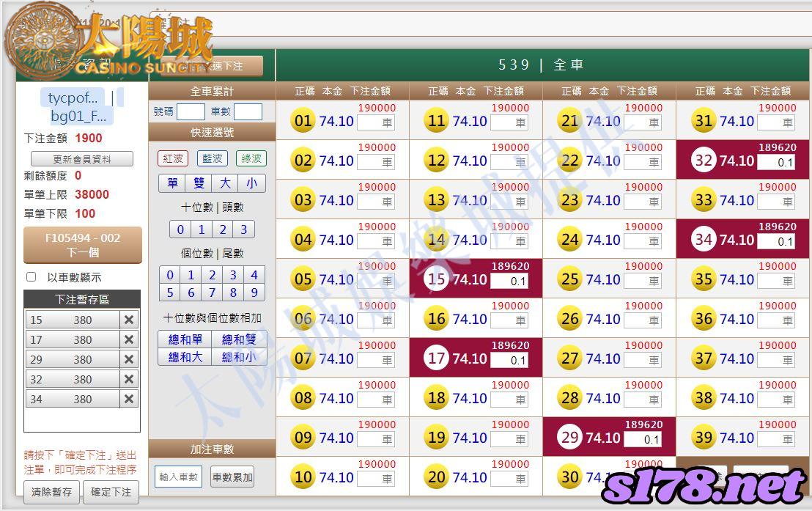The height and width of the screenshot is (511, 812).
Task: Click 車數累加 button
Action: pos(232,477)
